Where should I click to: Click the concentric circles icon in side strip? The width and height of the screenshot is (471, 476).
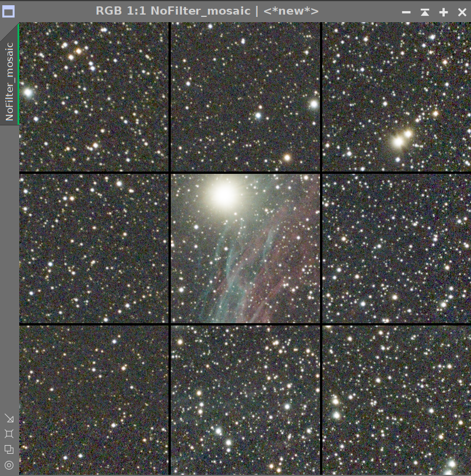9,465
